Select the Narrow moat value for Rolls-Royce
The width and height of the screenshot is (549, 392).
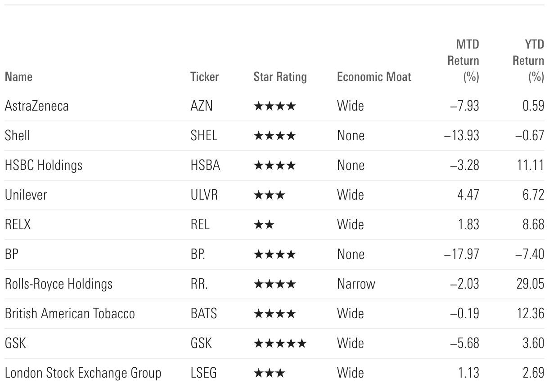355,284
